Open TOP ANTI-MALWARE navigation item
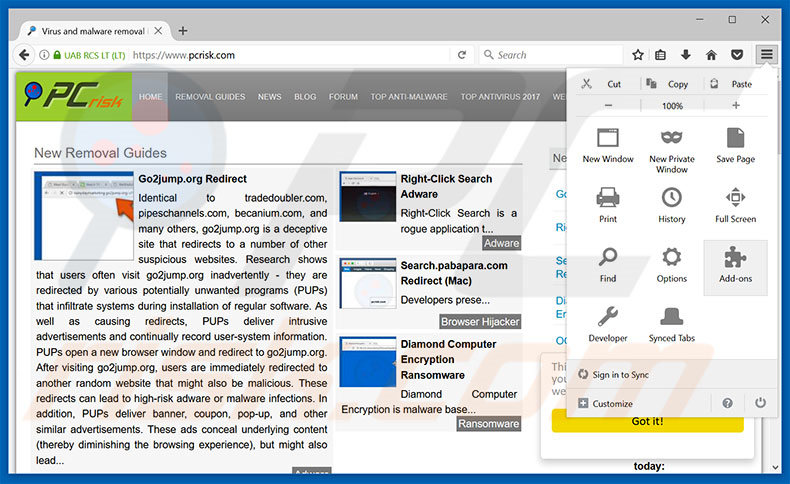 (x=409, y=97)
